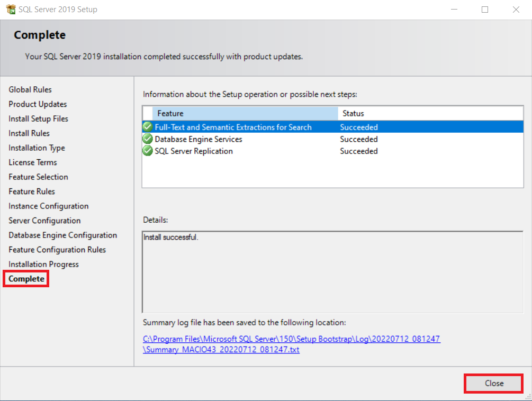Click the Feature Selection step
This screenshot has height=401, width=532.
(38, 177)
